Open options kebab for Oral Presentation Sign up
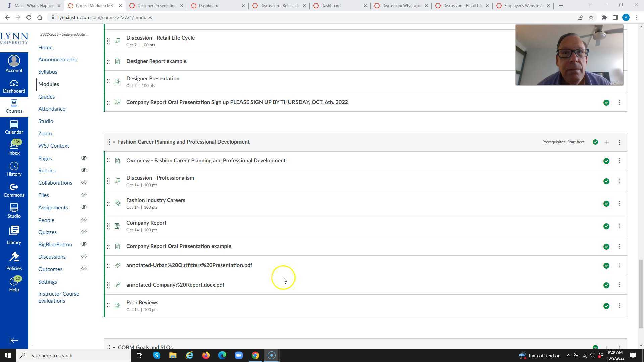This screenshot has height=362, width=644. pyautogui.click(x=619, y=102)
